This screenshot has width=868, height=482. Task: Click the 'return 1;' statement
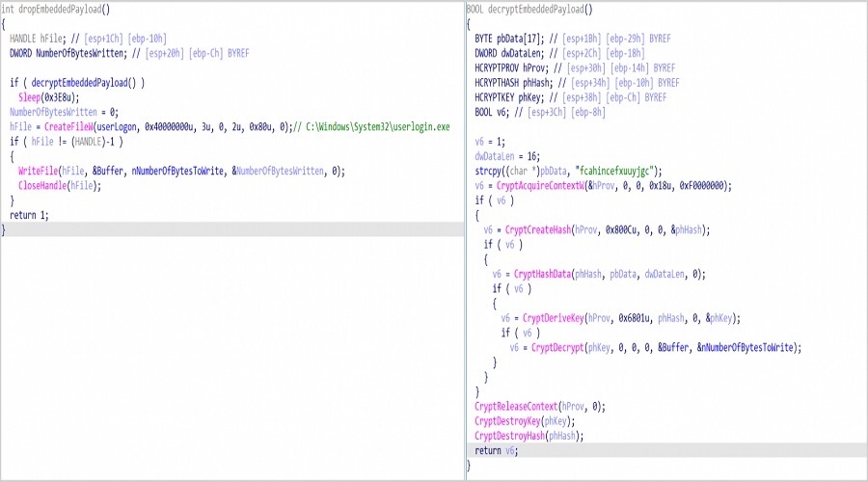point(29,215)
